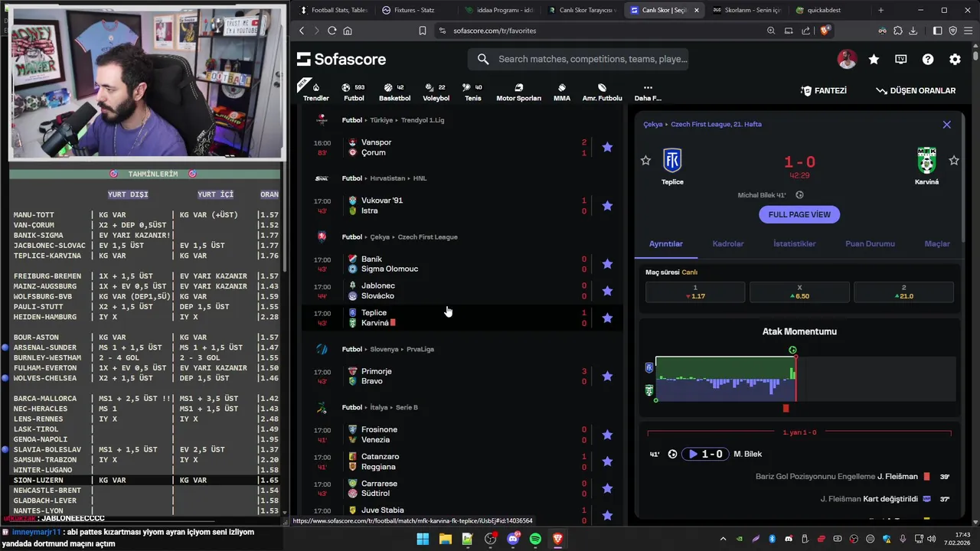The width and height of the screenshot is (980, 551).
Task: Open Sofascore settings gear
Action: (x=955, y=59)
